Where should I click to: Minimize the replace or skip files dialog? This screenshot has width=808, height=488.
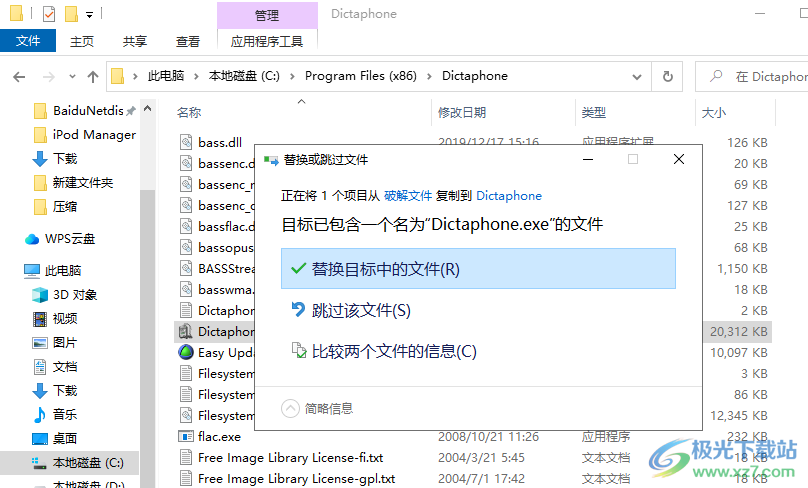click(x=587, y=159)
